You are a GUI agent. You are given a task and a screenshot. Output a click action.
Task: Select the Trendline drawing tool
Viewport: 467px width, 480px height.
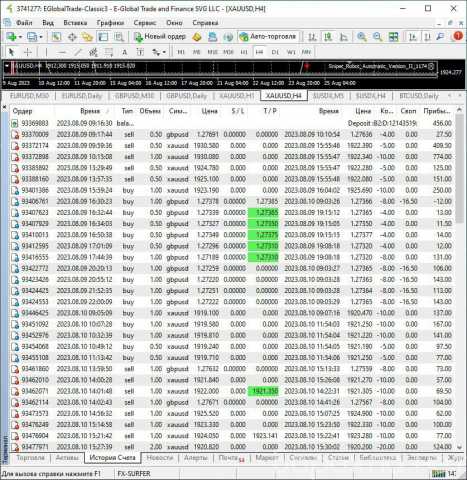(x=78, y=52)
